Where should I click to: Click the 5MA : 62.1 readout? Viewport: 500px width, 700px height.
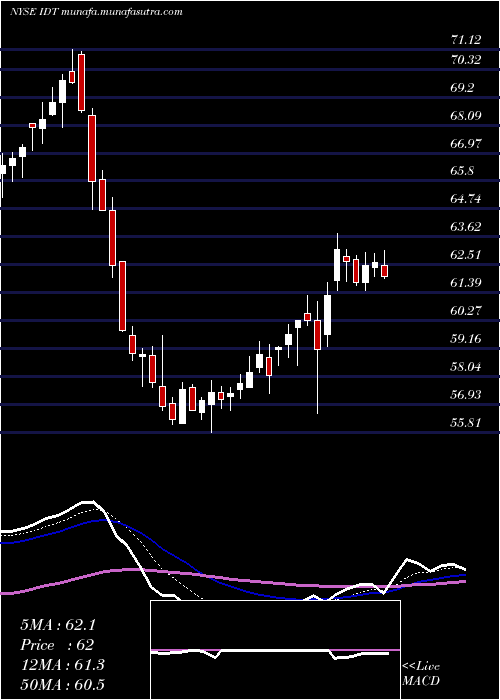pos(58,625)
